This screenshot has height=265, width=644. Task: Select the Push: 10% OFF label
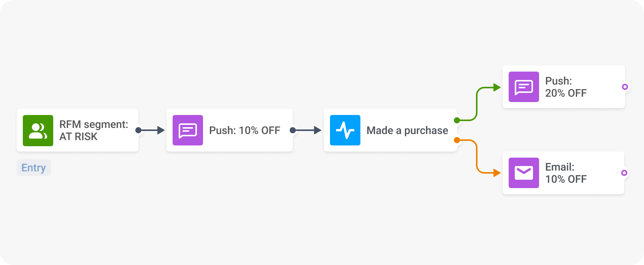click(244, 131)
